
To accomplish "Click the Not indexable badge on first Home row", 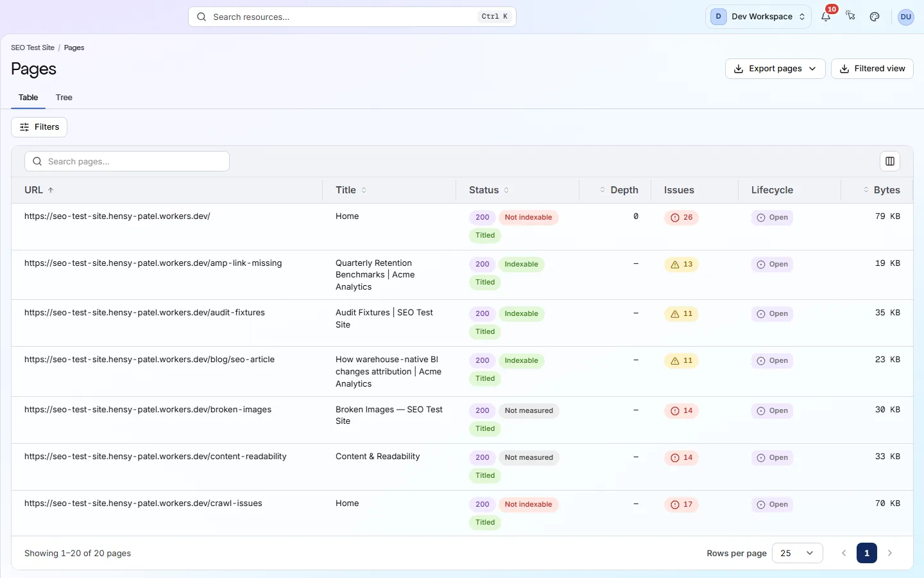I will point(528,218).
